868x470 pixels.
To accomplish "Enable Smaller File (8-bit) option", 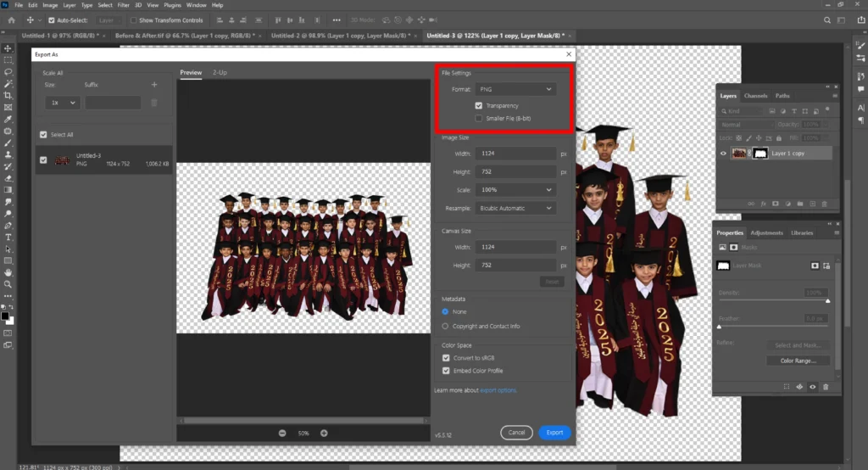I will [479, 119].
